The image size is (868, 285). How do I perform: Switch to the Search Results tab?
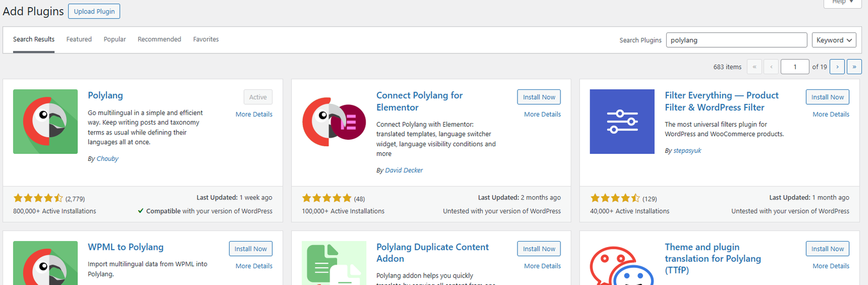(x=34, y=39)
